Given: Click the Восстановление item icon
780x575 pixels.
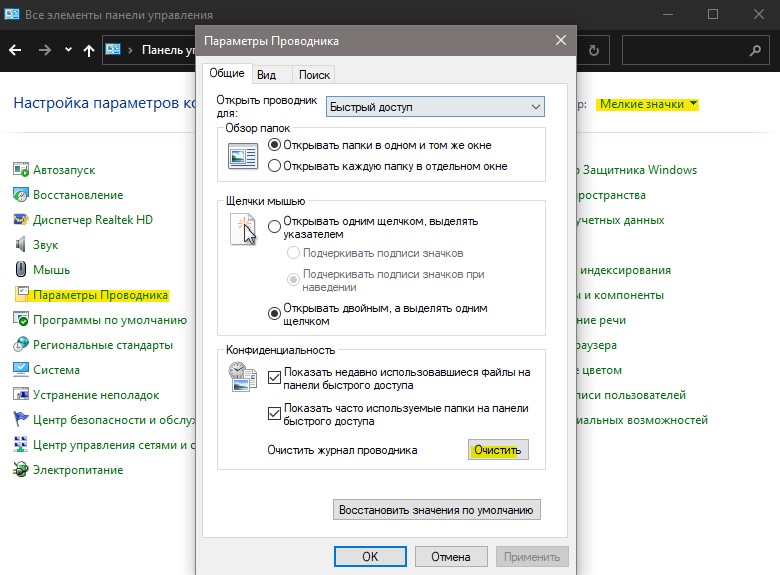Looking at the screenshot, I should tap(21, 194).
